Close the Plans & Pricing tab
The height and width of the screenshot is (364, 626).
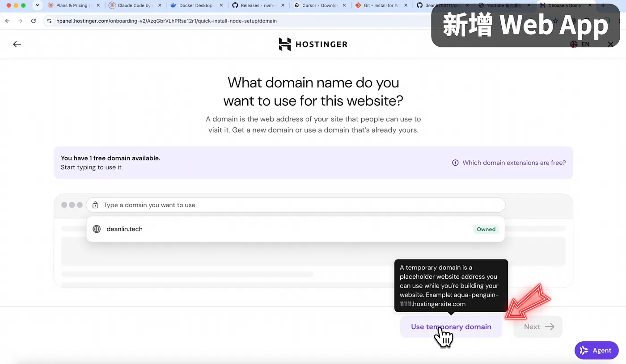pos(98,5)
